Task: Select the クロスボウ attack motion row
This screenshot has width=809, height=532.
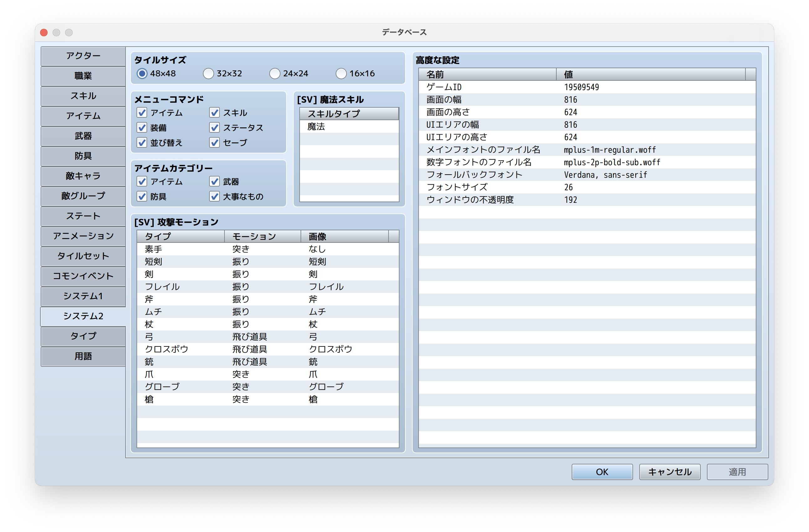Action: [268, 349]
